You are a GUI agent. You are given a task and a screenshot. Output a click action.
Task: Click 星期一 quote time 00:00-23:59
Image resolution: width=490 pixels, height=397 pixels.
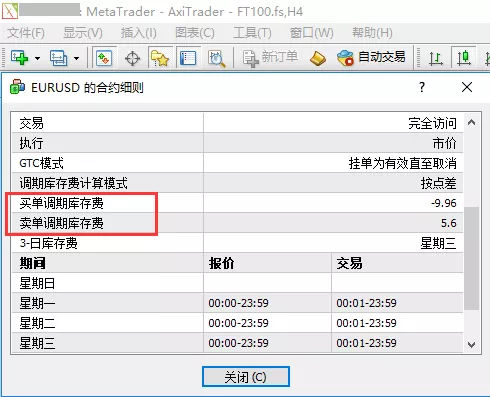(238, 303)
